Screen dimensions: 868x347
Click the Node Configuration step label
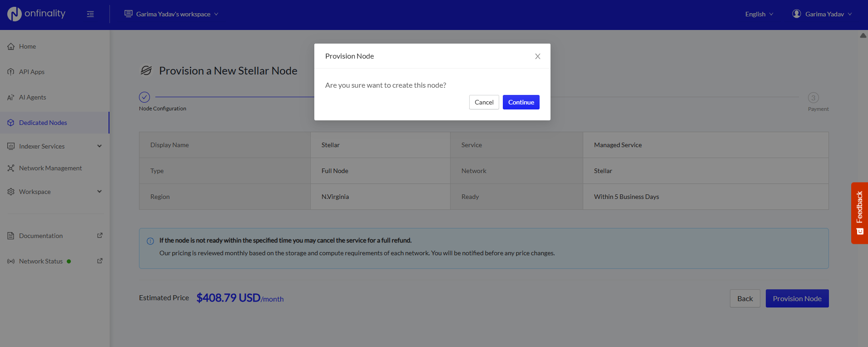coord(163,109)
